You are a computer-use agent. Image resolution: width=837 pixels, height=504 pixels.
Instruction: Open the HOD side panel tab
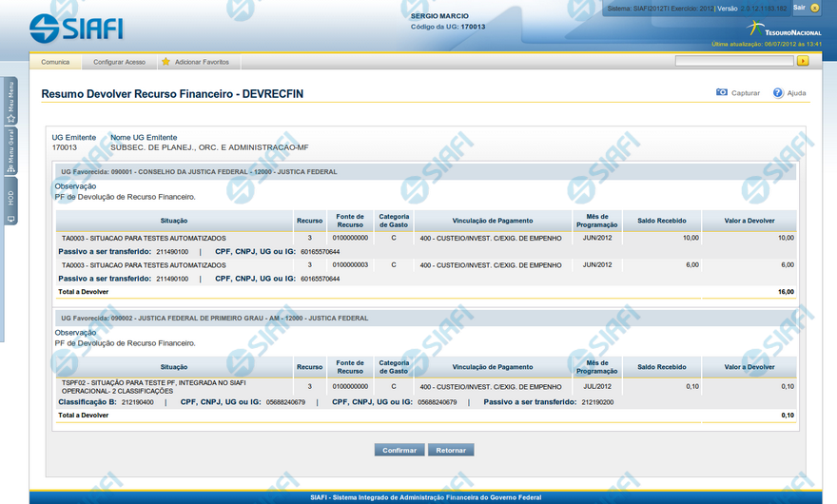(10, 201)
